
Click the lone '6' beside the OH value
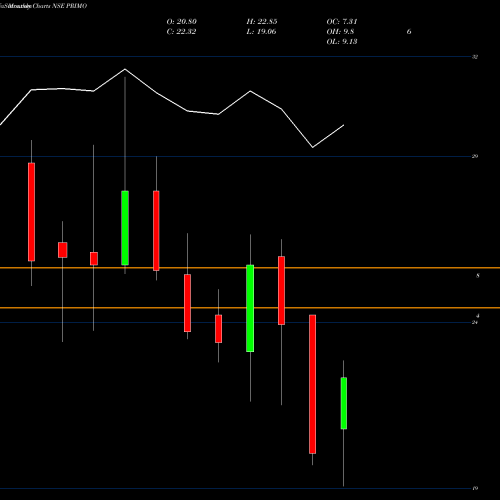(409, 32)
